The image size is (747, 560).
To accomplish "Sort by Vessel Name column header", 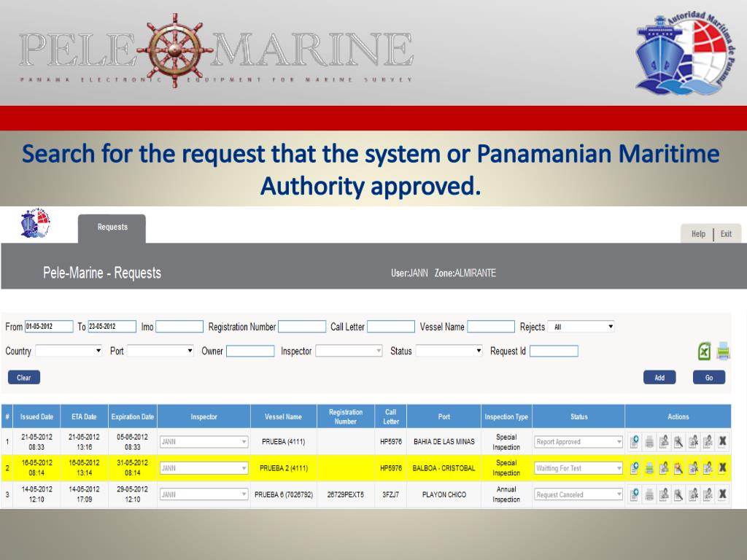I will click(x=284, y=416).
